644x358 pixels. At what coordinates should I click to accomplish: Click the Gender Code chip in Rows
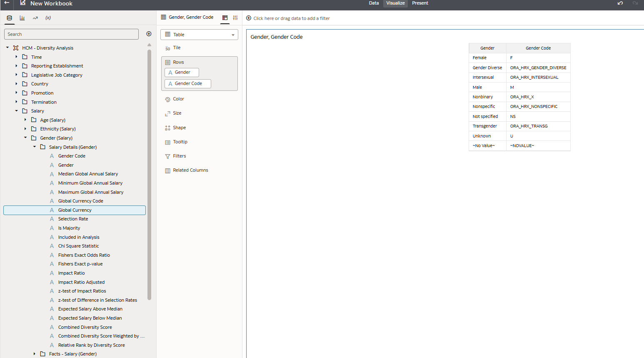click(188, 84)
